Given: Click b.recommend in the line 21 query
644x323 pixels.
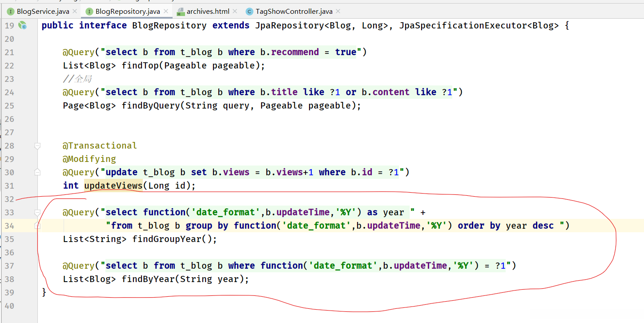Looking at the screenshot, I should [290, 52].
